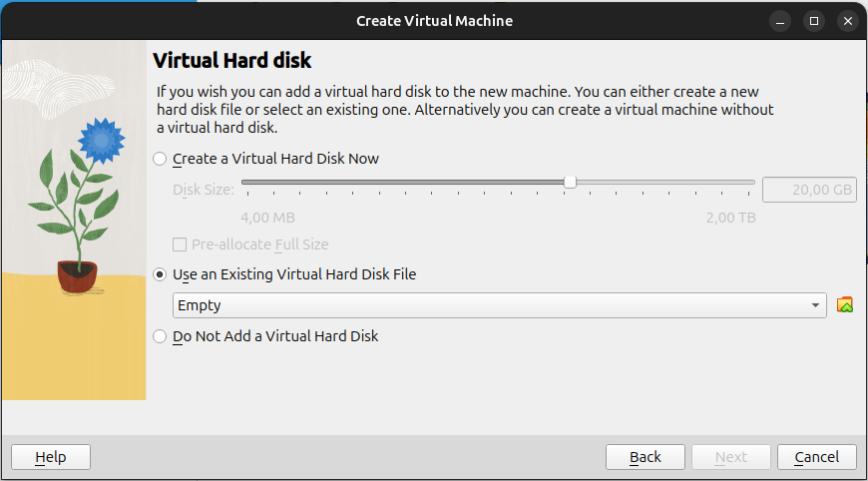The height and width of the screenshot is (481, 868).
Task: Cancel the virtual machine creation
Action: tap(816, 457)
